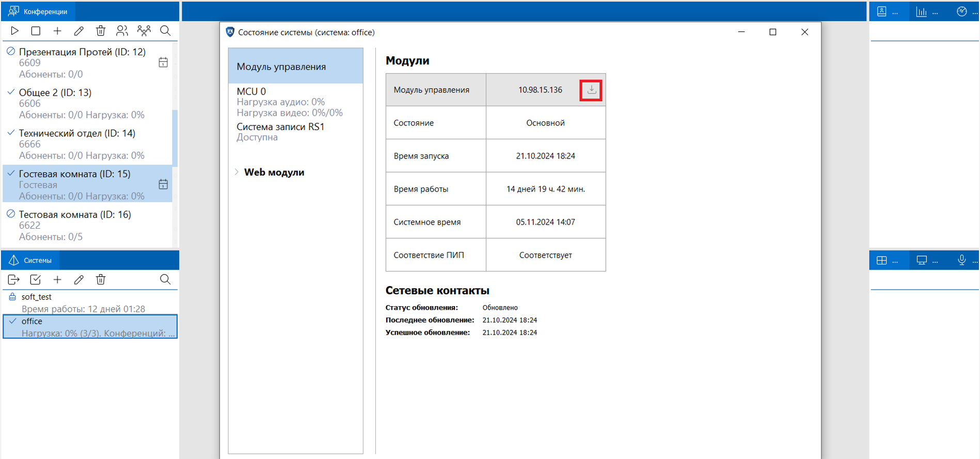Select conference Тестовая комната (ID: 16)

(88, 225)
